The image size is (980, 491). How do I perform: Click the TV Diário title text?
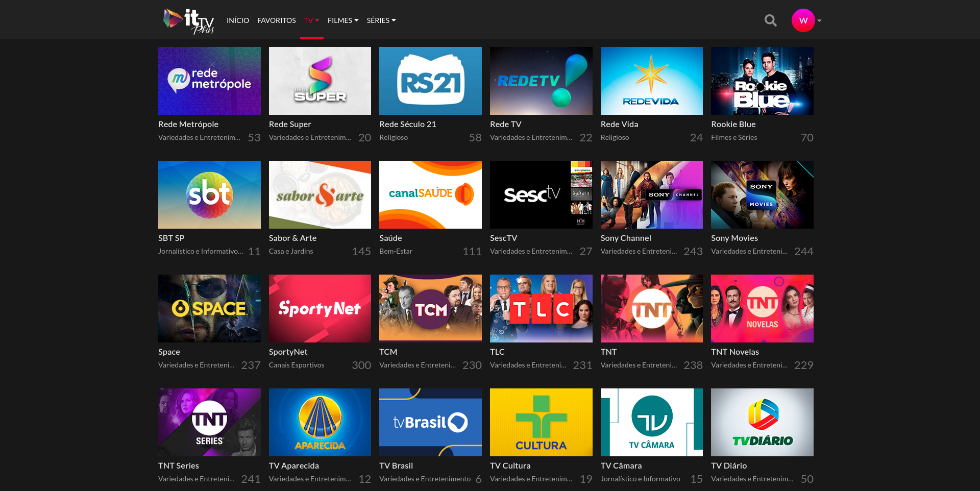click(x=729, y=465)
